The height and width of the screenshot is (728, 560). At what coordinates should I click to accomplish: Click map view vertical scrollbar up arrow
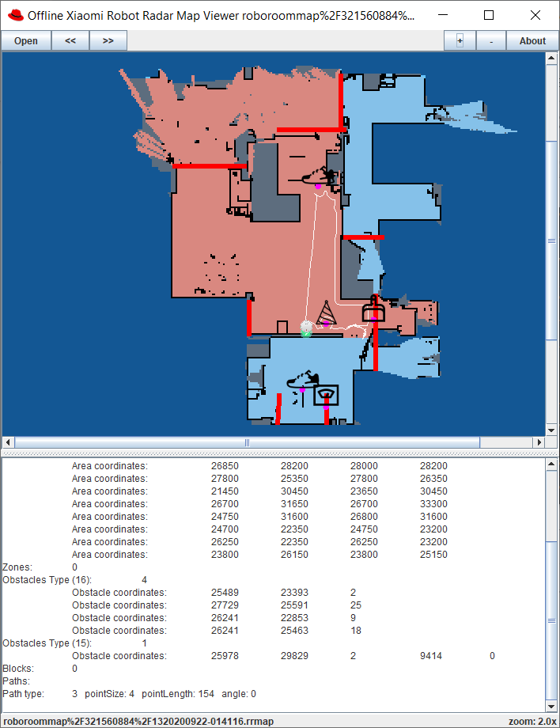click(551, 59)
